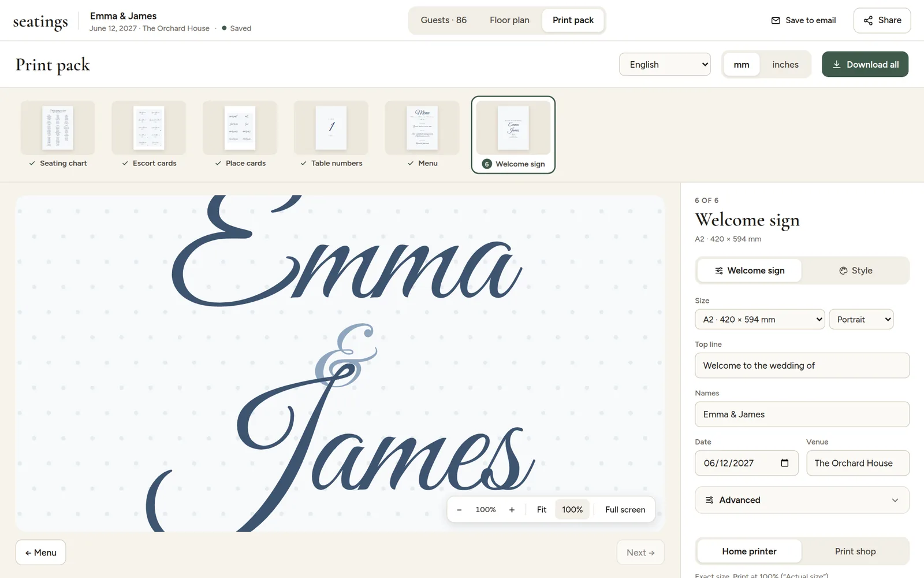Click Save to email

pos(803,20)
